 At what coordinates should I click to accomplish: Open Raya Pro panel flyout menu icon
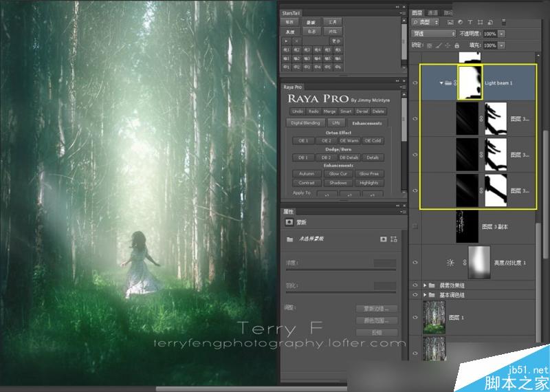click(402, 87)
